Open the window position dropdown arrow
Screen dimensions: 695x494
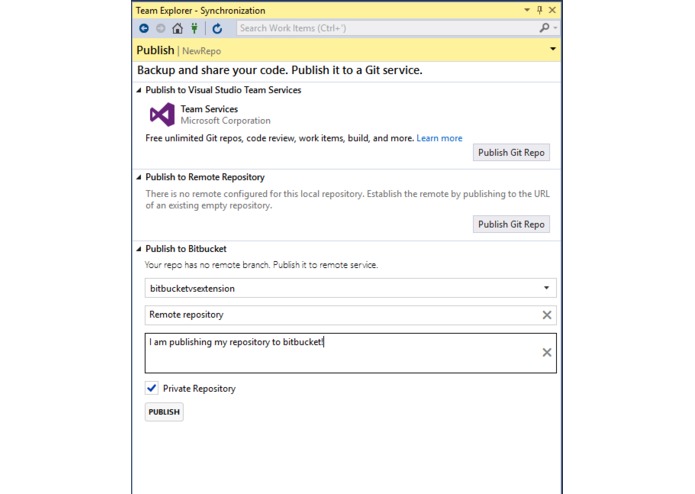tap(527, 10)
